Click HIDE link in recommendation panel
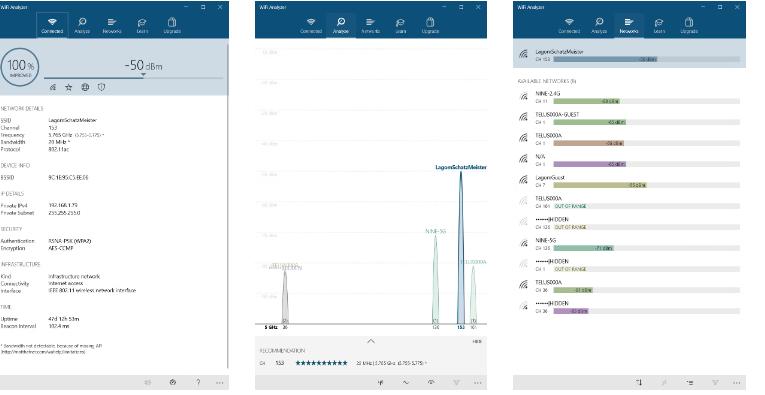 coord(477,341)
